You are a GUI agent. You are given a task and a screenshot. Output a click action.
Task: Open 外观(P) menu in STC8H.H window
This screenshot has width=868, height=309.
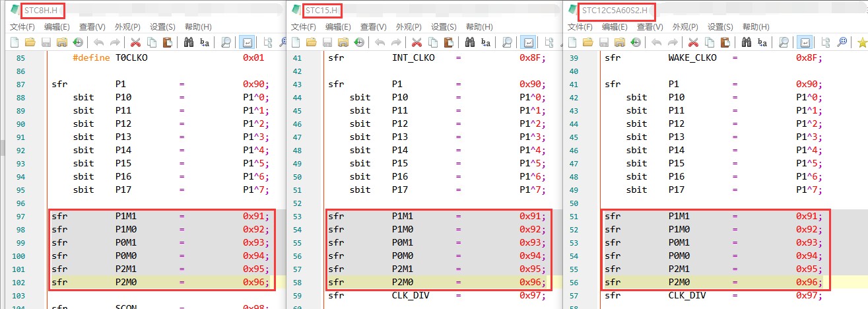pos(127,27)
